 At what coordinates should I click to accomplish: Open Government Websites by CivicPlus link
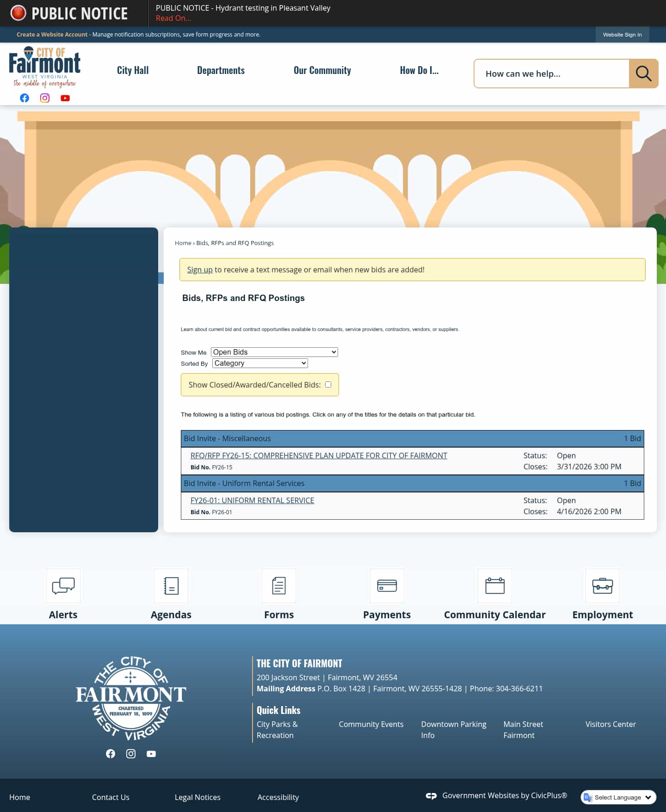coord(505,795)
